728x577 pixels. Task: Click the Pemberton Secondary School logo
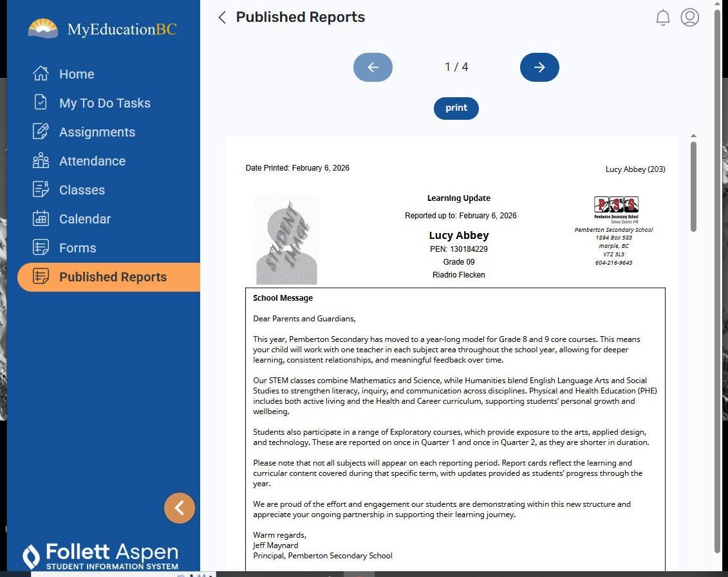616,207
